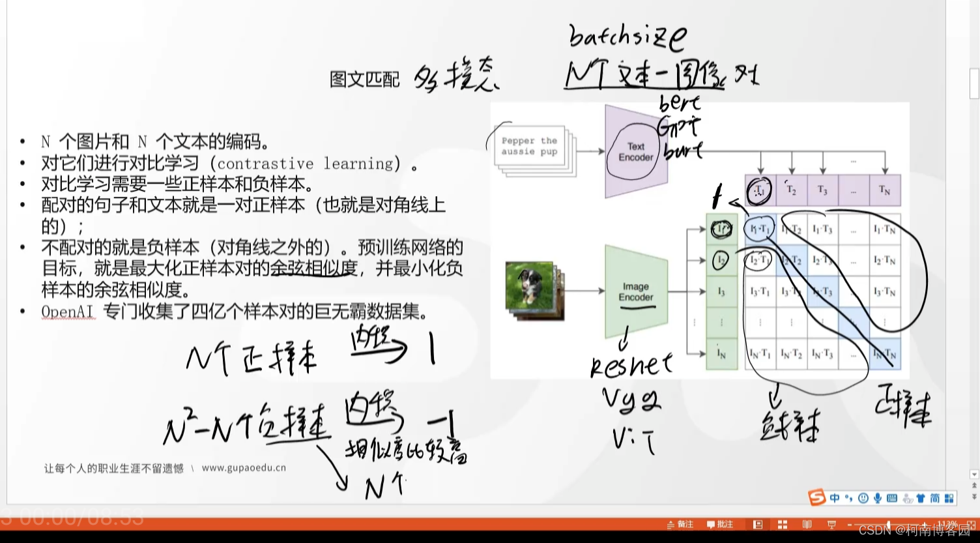980x543 pixels.
Task: Click the I1·TN matrix cell
Action: (x=884, y=229)
